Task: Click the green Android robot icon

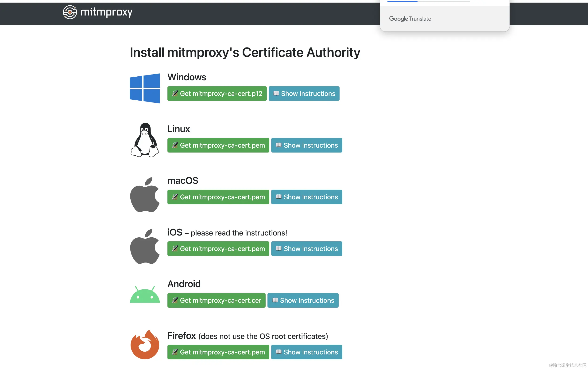Action: coord(145,294)
